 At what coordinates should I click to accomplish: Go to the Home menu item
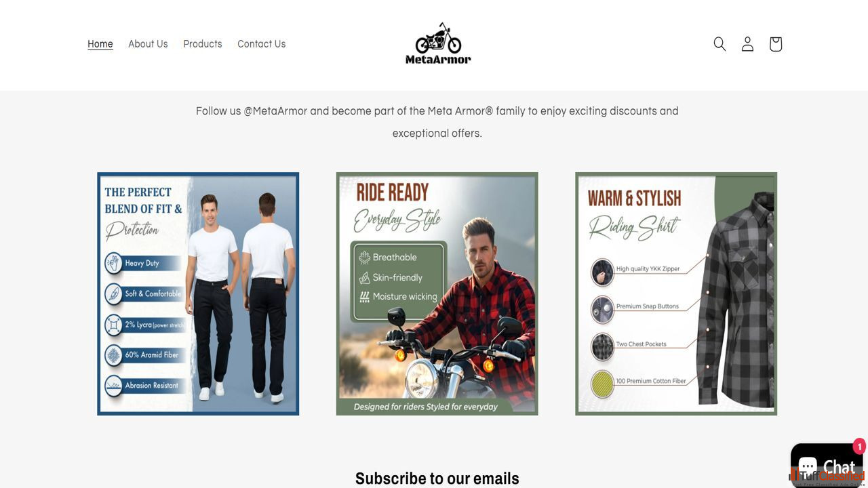[x=100, y=44]
